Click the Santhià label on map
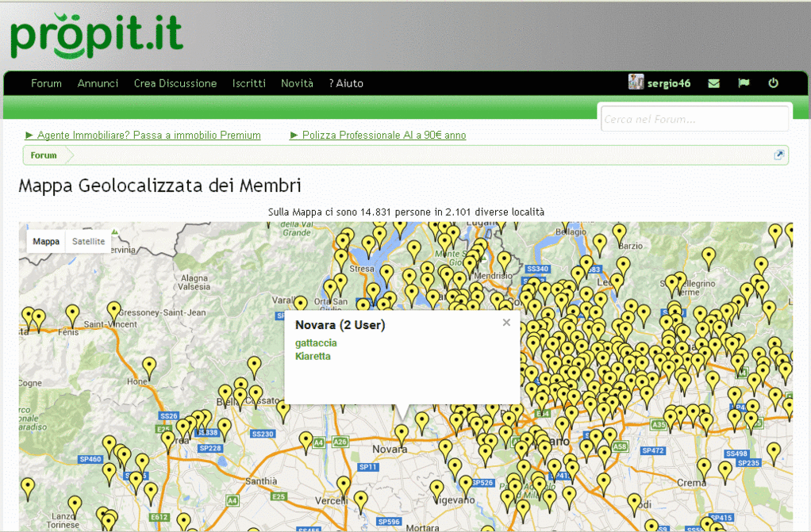Viewport: 811px width, 532px height. 261,480
